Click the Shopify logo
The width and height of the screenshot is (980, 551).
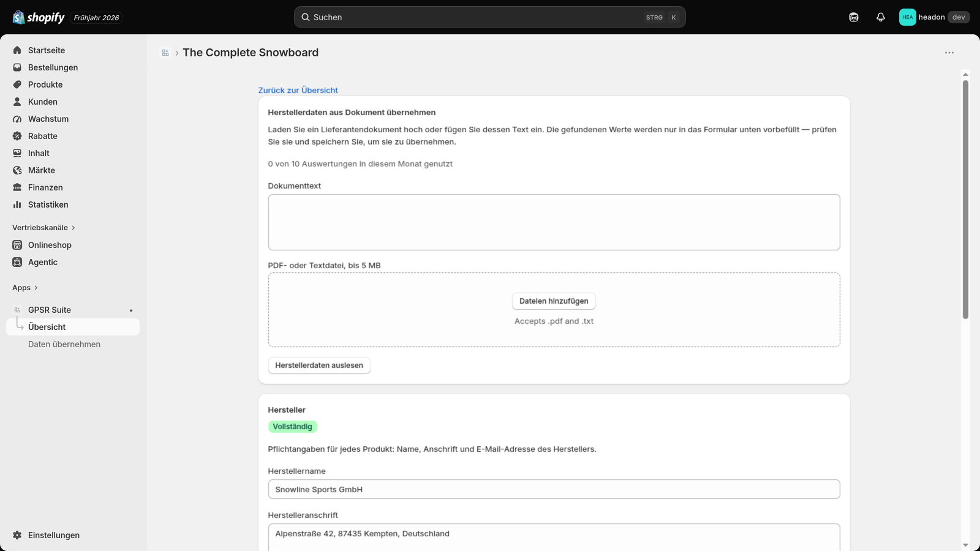(x=39, y=17)
